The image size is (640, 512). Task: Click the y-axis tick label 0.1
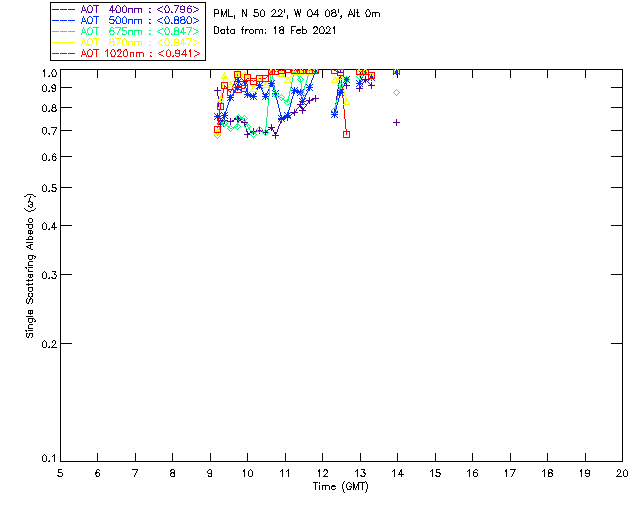tap(49, 459)
